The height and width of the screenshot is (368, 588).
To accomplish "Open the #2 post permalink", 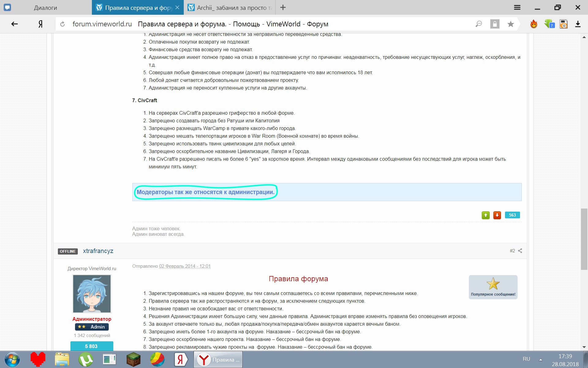I will (x=512, y=251).
